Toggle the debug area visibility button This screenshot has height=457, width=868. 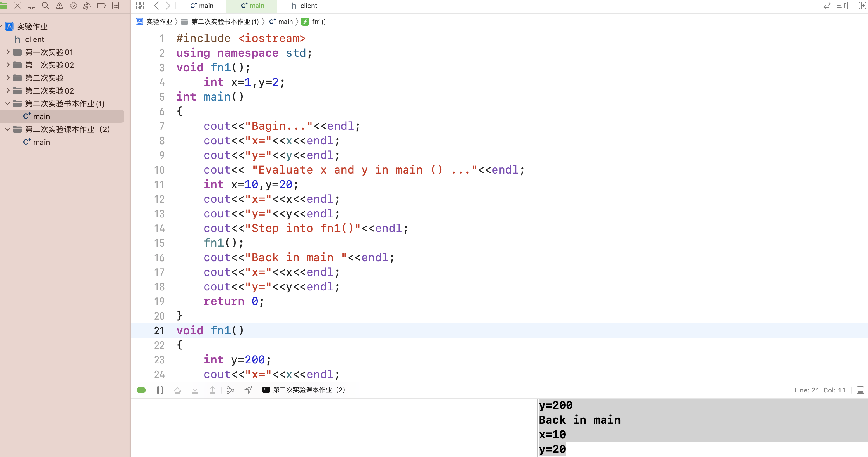click(860, 390)
